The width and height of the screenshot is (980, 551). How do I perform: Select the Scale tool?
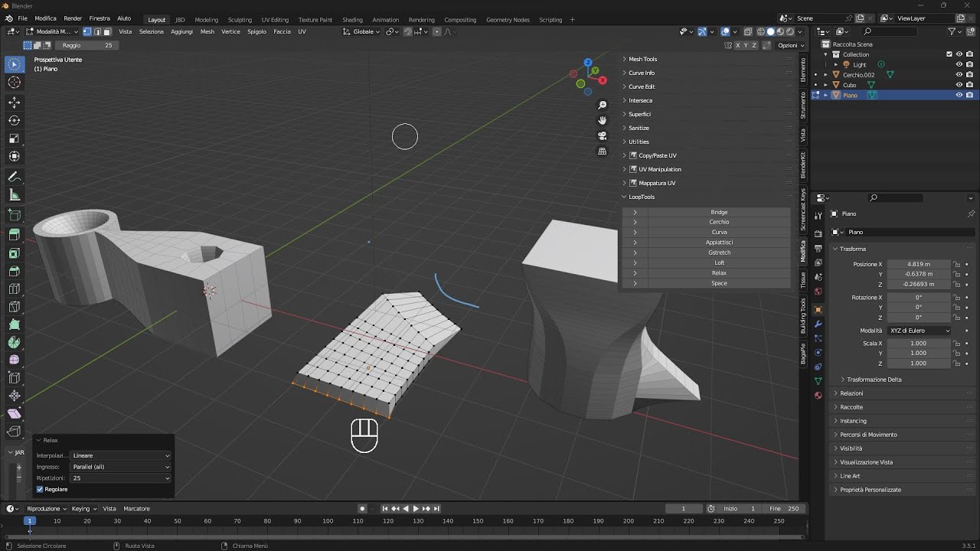[15, 139]
